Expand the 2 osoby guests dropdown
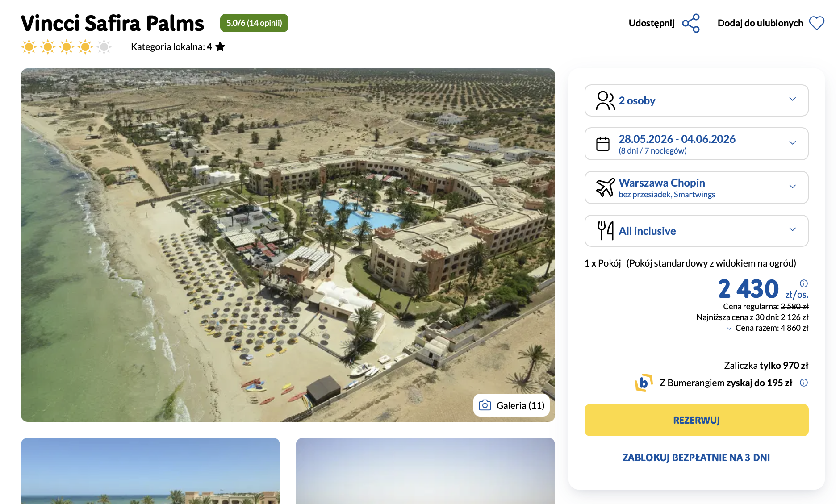Screen dimensions: 836x504 click(x=792, y=100)
